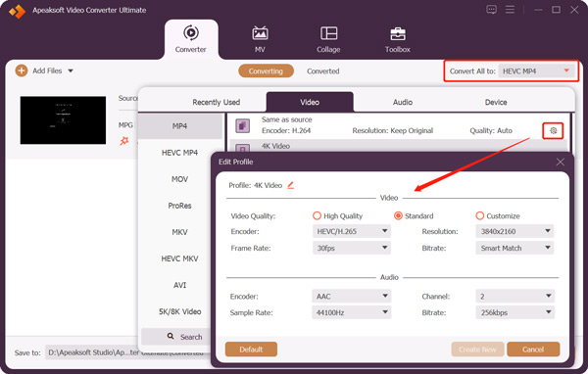Open the Convert All to format dropdown
This screenshot has width=588, height=374.
[536, 70]
